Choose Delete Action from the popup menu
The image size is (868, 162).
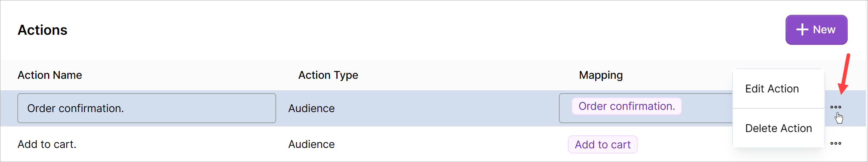coord(778,128)
